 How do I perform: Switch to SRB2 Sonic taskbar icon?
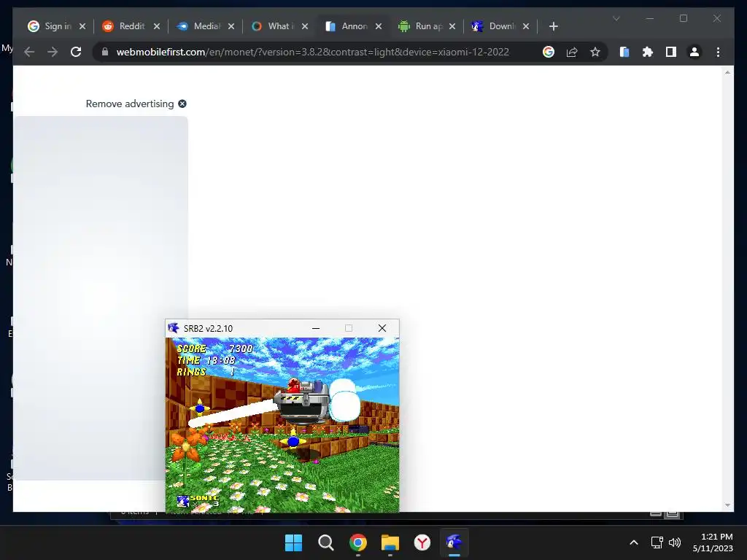[x=454, y=542]
